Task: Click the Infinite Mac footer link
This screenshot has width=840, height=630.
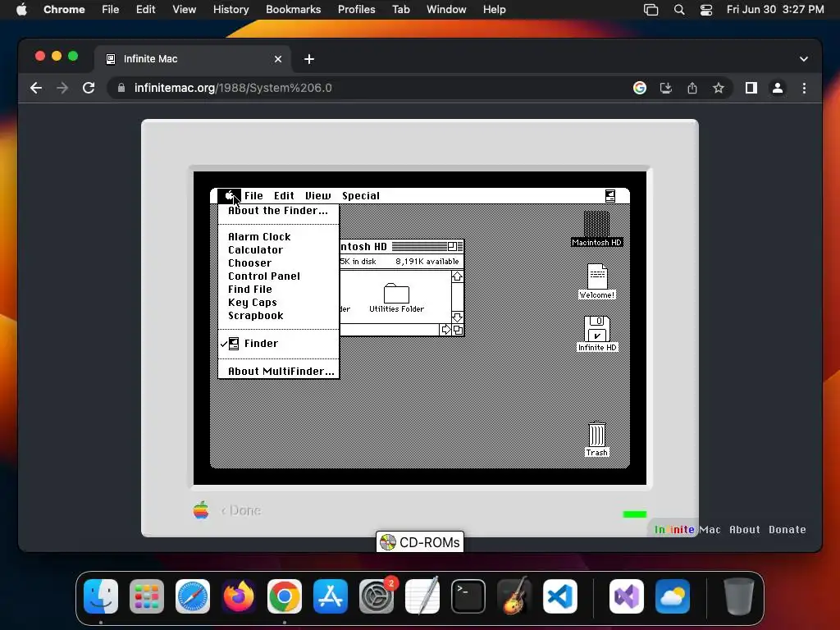Action: coord(687,530)
